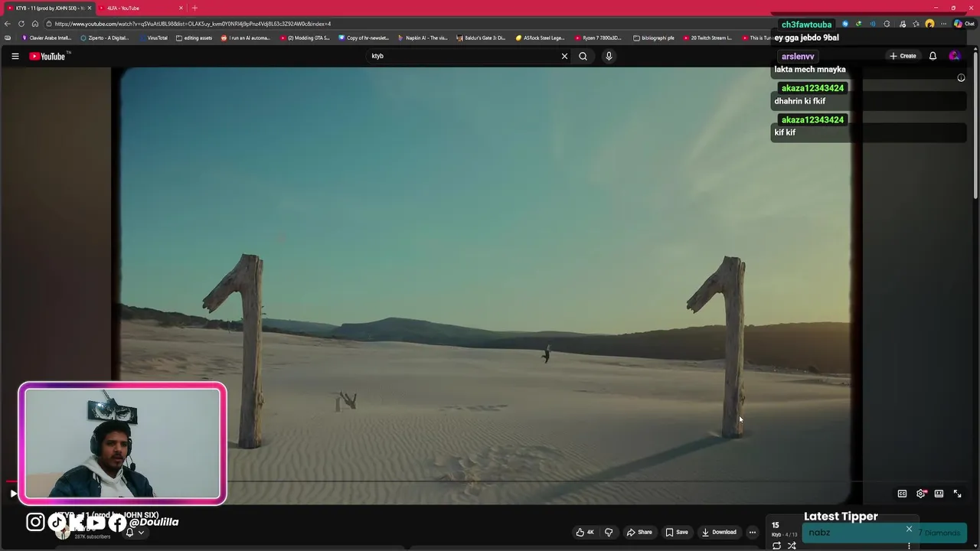980x551 pixels.
Task: Open the bibliographi pfe bookmark folder
Action: click(654, 37)
